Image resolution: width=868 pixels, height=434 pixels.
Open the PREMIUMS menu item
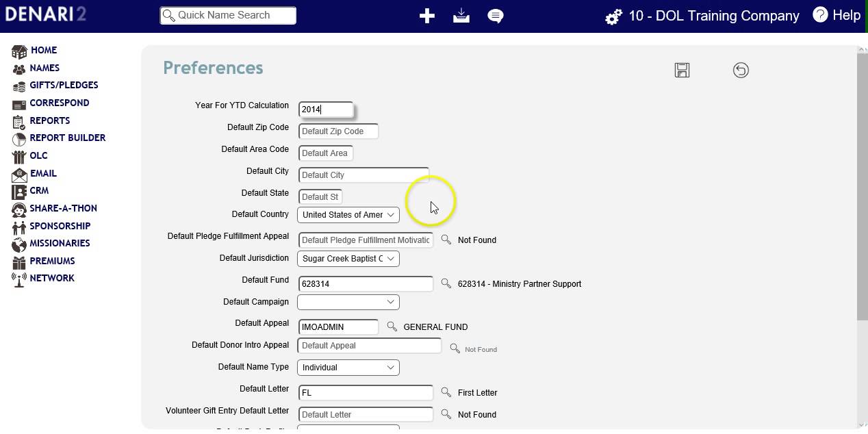pyautogui.click(x=53, y=261)
